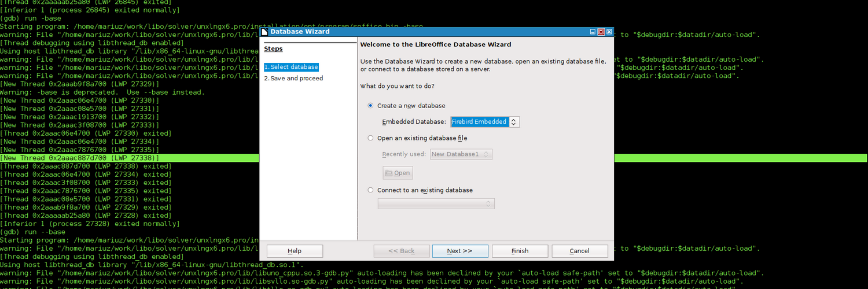
Task: Select step 1 Select database
Action: coord(291,67)
